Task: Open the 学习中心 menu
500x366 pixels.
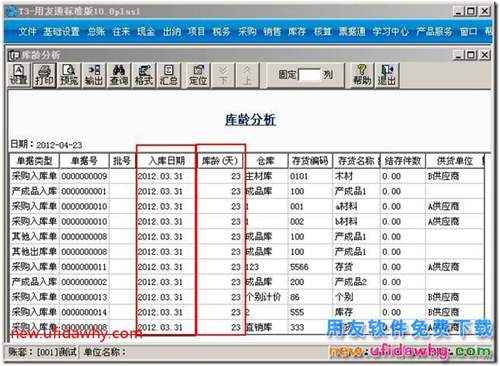Action: point(390,32)
